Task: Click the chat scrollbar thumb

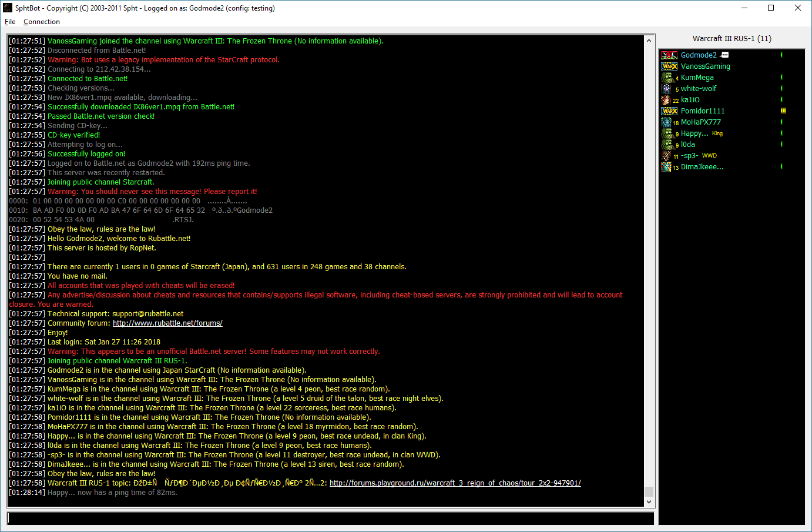Action: point(649,491)
